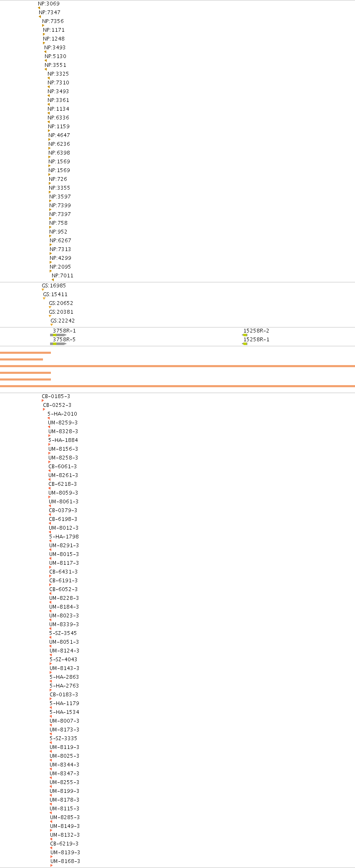The image size is (355, 868).
Task: Select feature UM-8328-3
Action: [63, 431]
